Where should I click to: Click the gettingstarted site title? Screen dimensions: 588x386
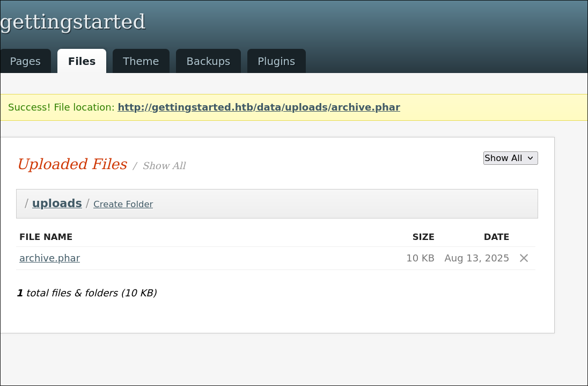[x=73, y=22]
